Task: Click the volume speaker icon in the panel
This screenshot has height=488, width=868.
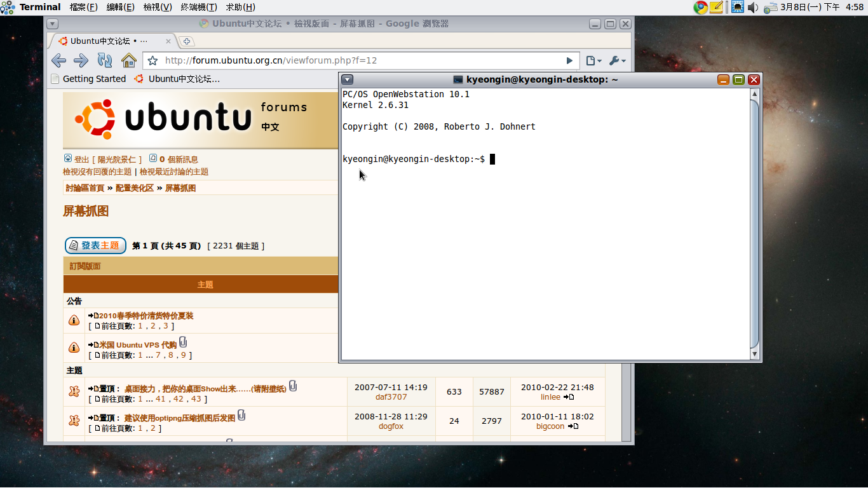Action: 753,7
